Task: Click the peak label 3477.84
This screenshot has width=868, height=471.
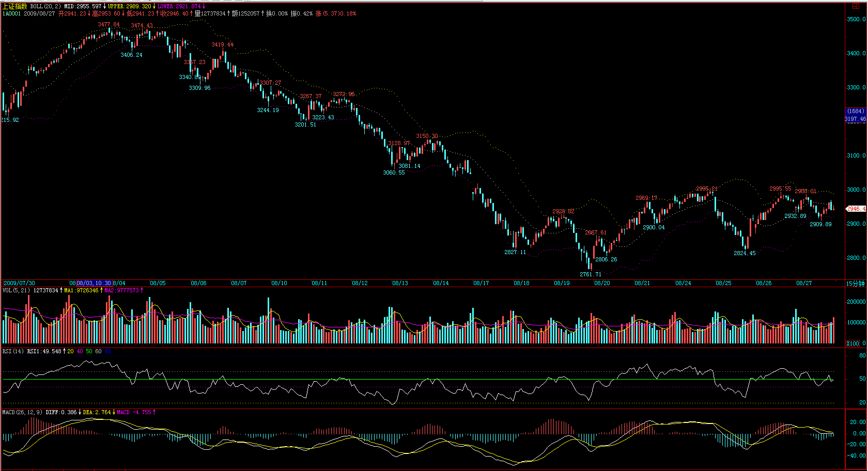Action: click(109, 24)
